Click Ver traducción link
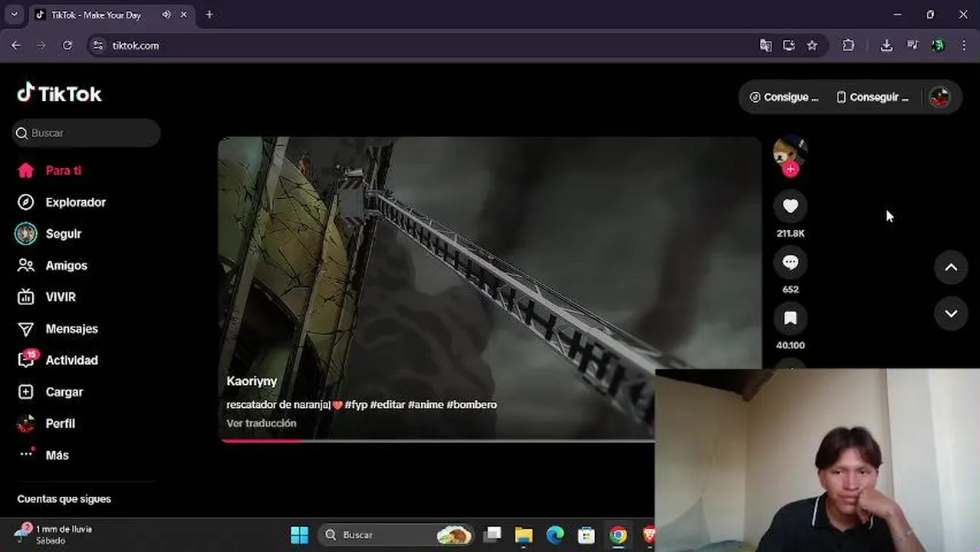 point(261,423)
